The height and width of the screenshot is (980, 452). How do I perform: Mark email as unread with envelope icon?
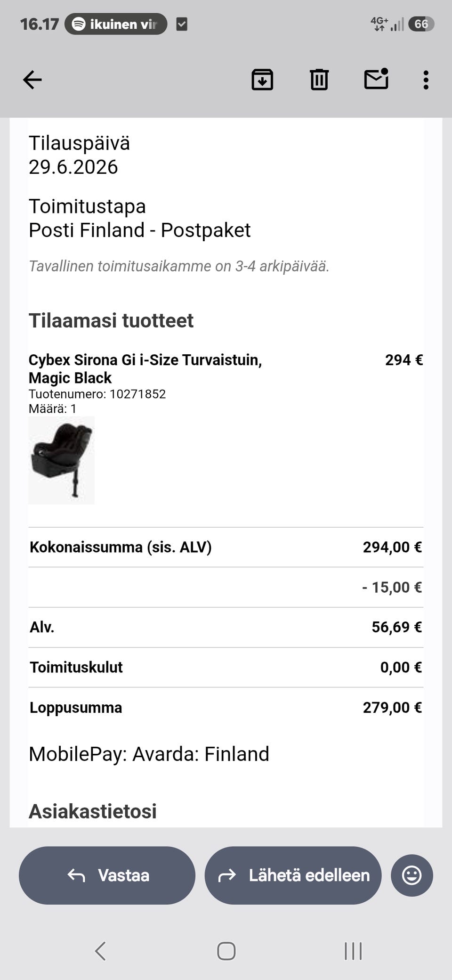click(x=376, y=79)
